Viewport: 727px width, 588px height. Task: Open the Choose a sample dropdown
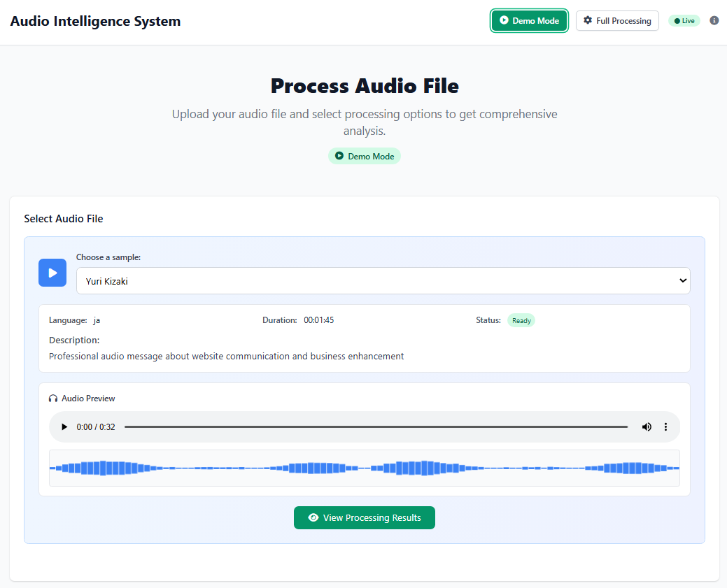click(383, 281)
